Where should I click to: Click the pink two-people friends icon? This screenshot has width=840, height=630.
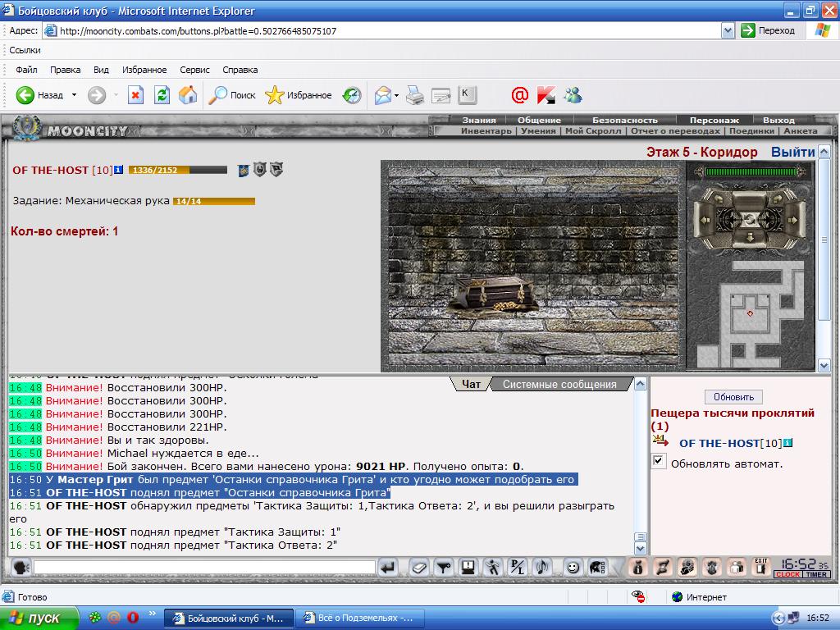737,568
